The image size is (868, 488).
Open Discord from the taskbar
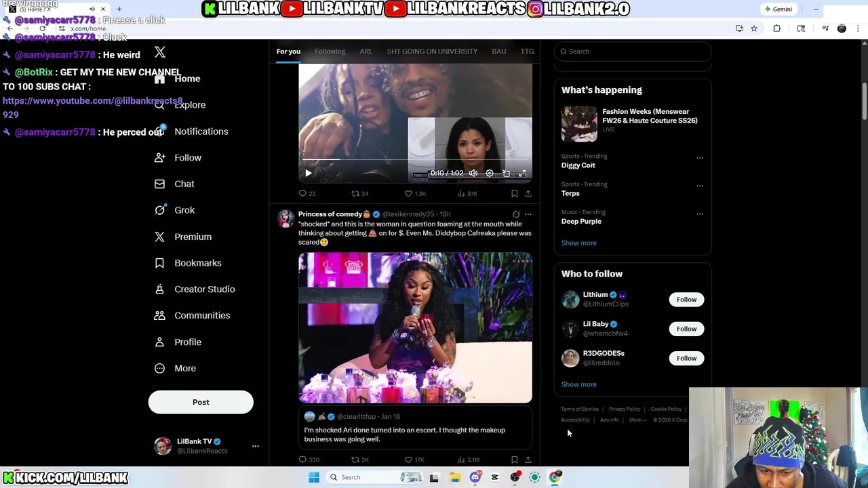point(475,477)
